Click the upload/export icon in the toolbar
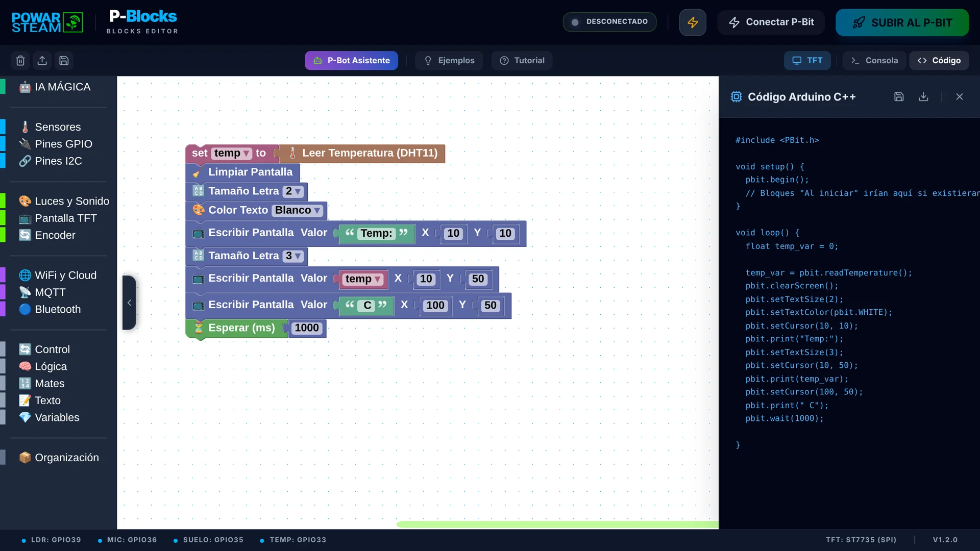Screen dimensions: 980x551 (42, 61)
